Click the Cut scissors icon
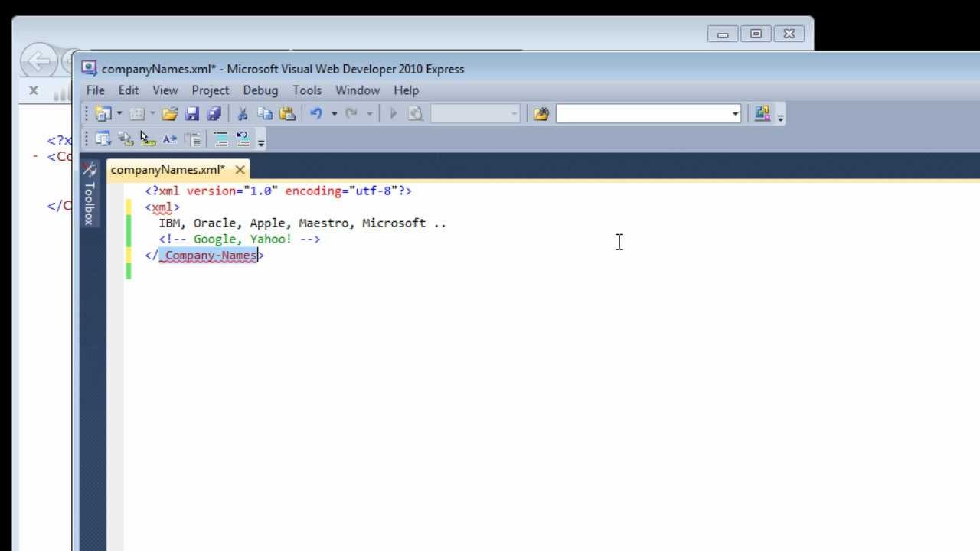980x551 pixels. click(x=242, y=114)
